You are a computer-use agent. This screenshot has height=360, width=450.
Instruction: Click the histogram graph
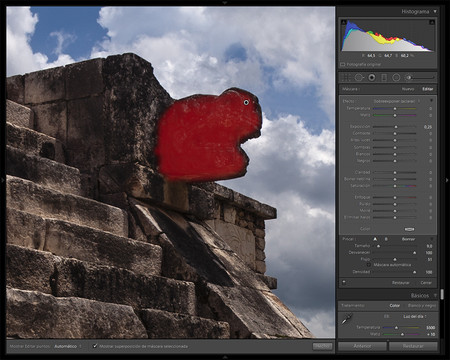[x=387, y=35]
